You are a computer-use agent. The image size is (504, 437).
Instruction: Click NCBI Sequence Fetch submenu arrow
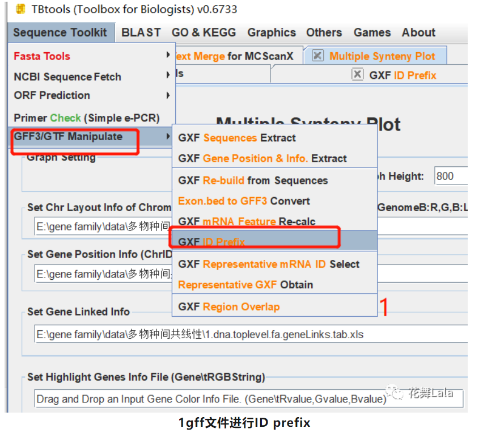168,75
